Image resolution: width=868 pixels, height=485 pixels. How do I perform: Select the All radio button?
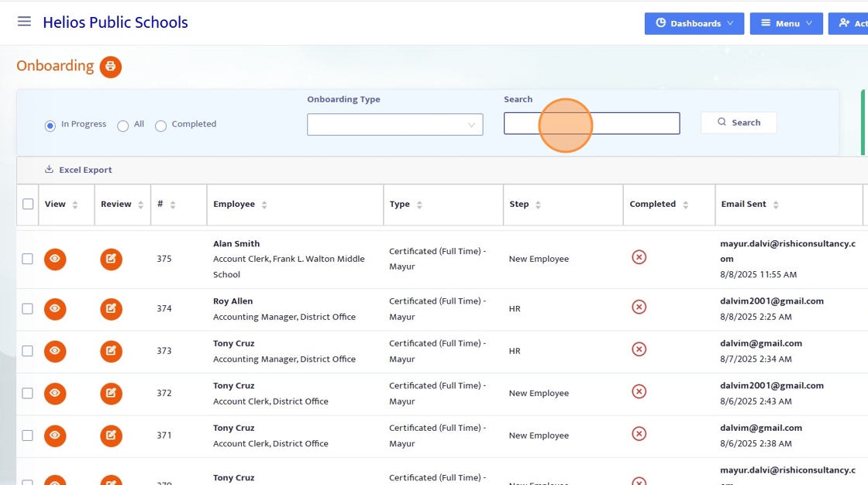pyautogui.click(x=123, y=126)
